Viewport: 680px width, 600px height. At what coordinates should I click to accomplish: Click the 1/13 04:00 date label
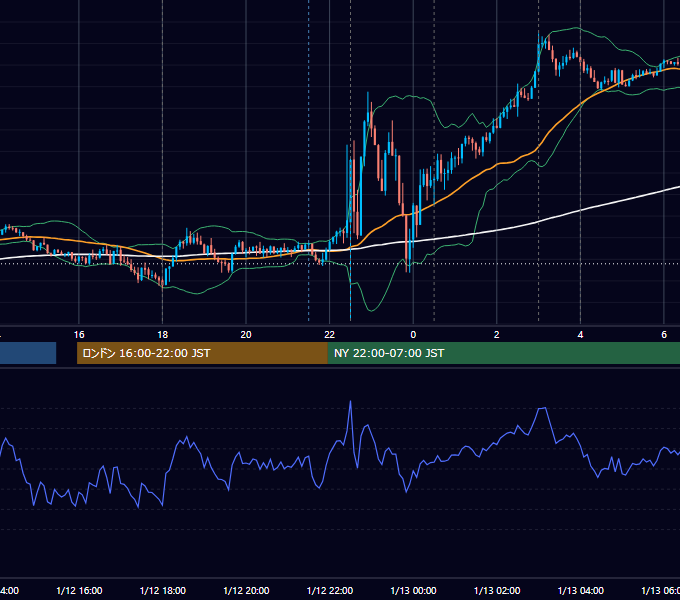(581, 591)
